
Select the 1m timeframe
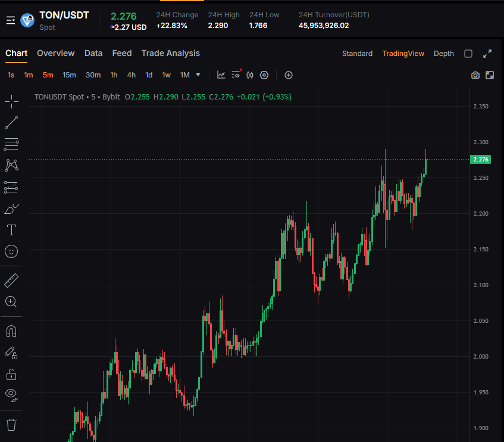(x=29, y=75)
